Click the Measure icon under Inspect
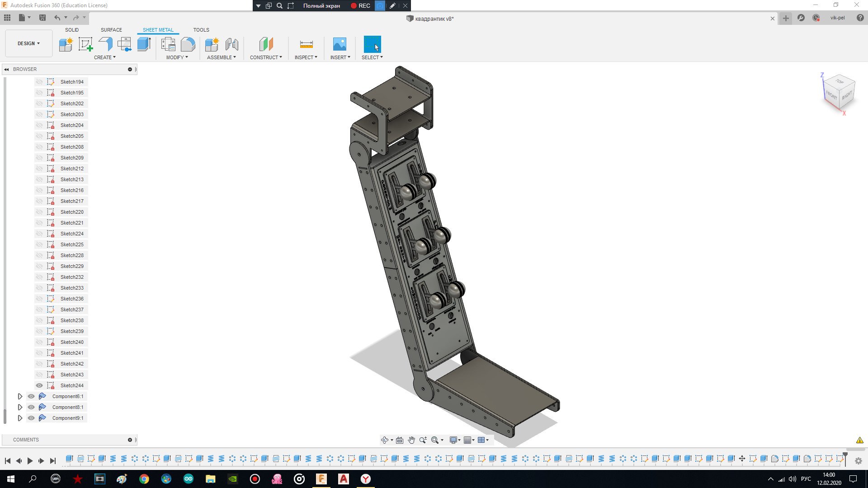 (306, 44)
